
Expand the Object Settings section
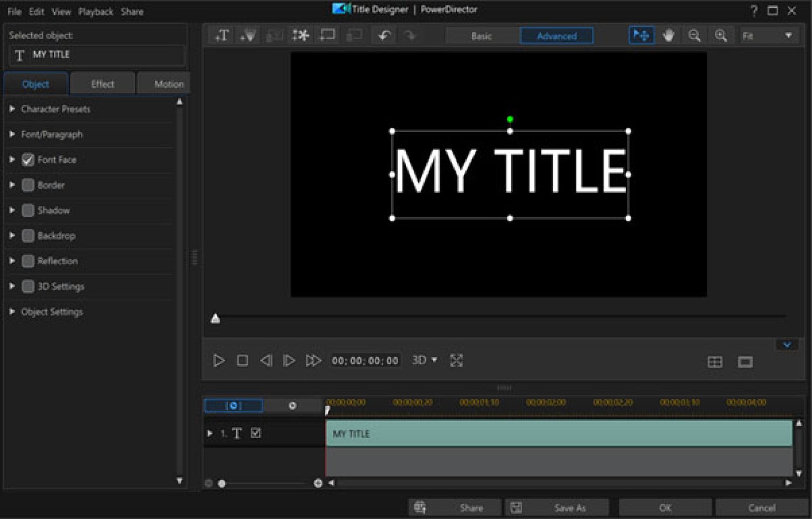pos(12,312)
